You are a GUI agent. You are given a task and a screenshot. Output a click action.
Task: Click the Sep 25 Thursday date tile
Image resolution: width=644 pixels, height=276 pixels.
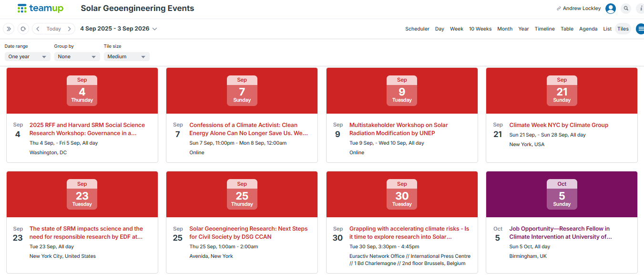point(242,194)
